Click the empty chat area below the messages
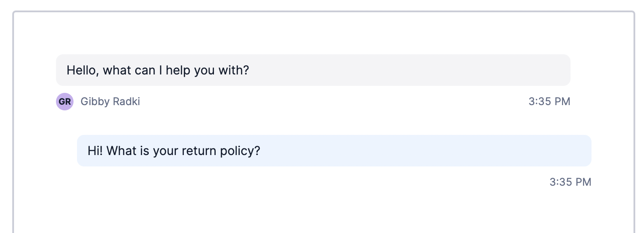 [324, 212]
